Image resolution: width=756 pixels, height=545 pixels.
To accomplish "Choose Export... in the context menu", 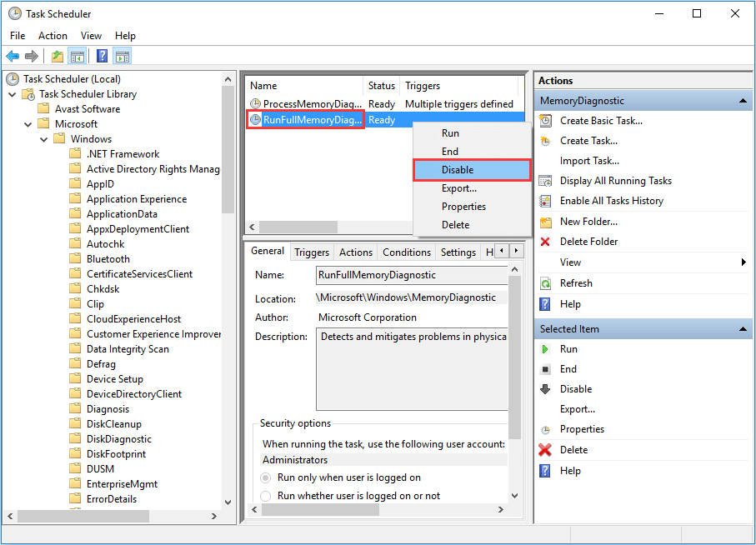I will tap(472, 188).
